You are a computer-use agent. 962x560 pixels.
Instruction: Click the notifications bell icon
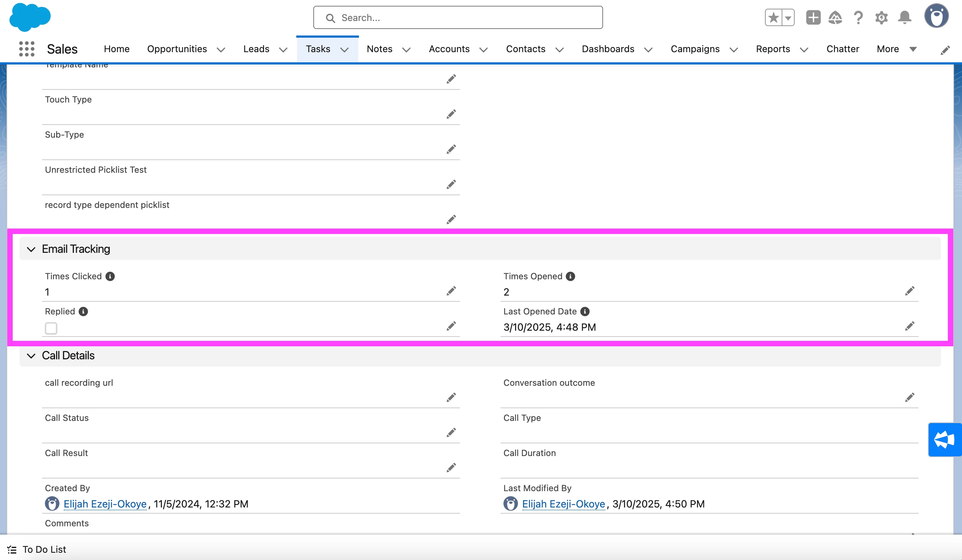point(904,17)
